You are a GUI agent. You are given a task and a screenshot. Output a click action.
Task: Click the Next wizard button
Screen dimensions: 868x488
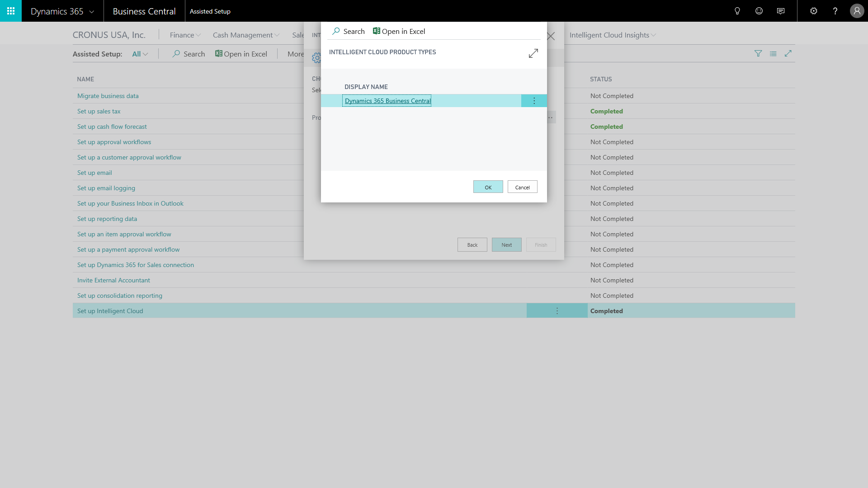(507, 245)
